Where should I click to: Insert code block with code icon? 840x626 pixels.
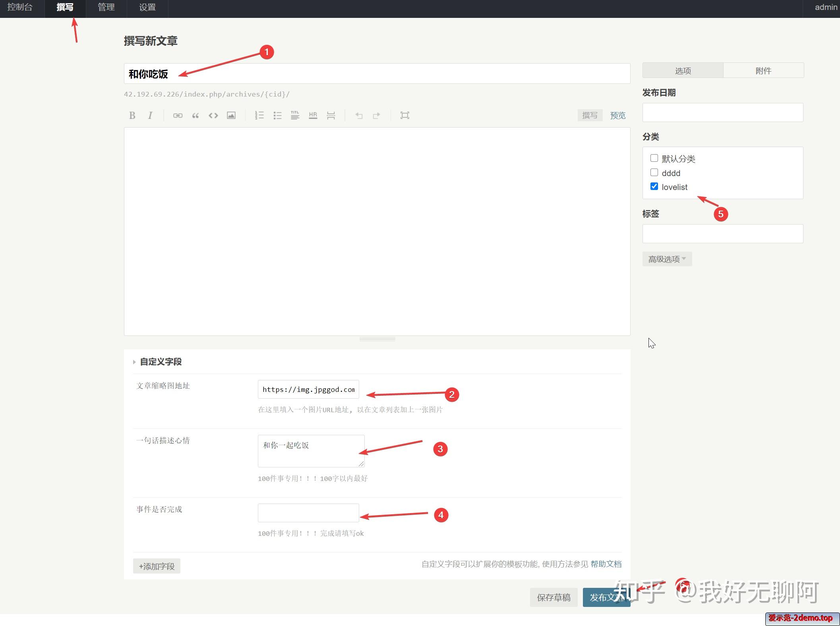213,115
